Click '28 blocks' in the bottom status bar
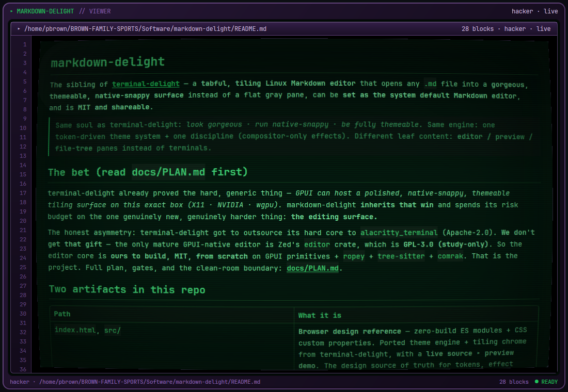Image resolution: width=568 pixels, height=392 pixels. click(514, 382)
